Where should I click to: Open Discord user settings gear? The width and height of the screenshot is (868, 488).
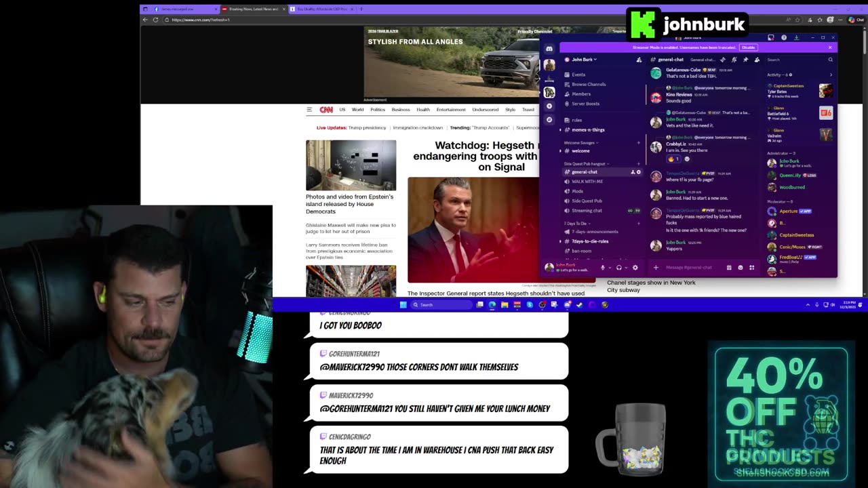click(x=635, y=268)
